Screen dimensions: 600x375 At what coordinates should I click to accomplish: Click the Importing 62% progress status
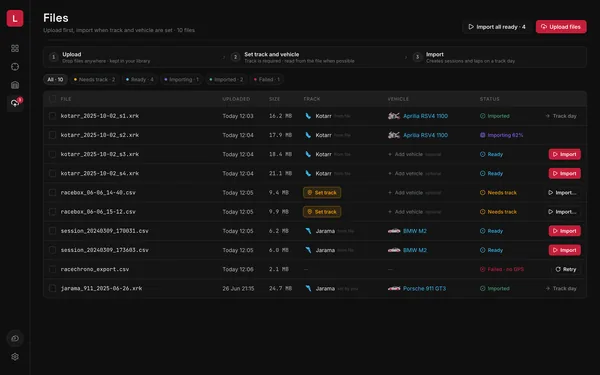[502, 135]
